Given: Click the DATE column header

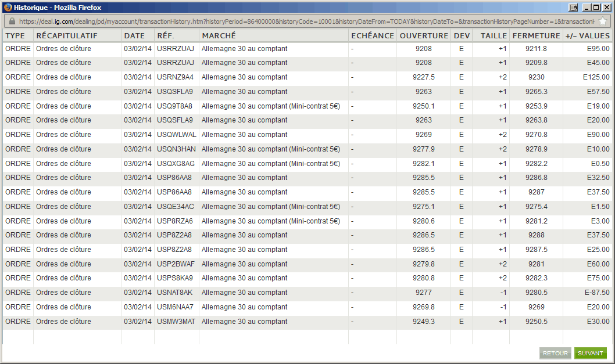Looking at the screenshot, I should click(x=134, y=35).
